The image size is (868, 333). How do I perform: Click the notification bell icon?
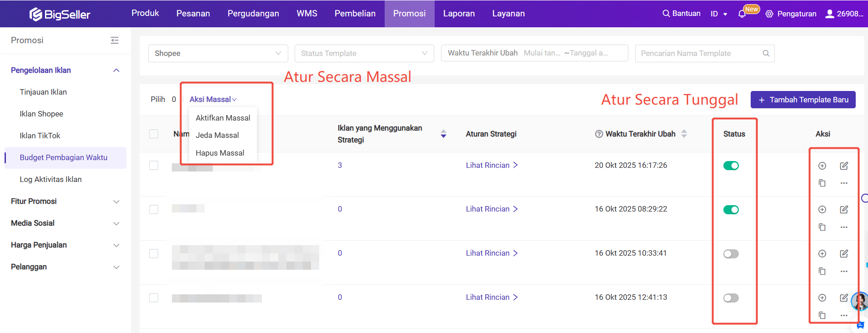[742, 14]
